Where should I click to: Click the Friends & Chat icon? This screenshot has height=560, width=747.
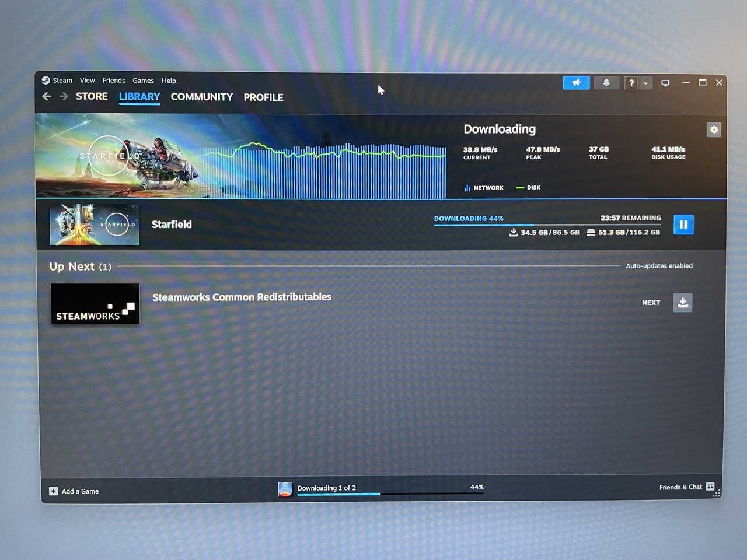710,487
